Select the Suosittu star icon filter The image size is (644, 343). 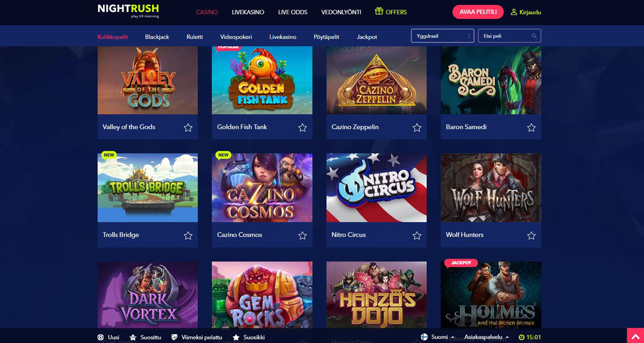tap(132, 337)
